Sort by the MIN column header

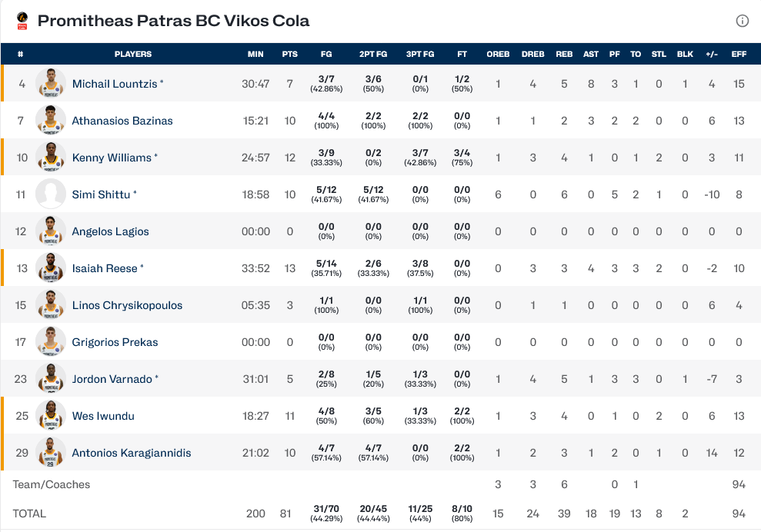point(255,55)
